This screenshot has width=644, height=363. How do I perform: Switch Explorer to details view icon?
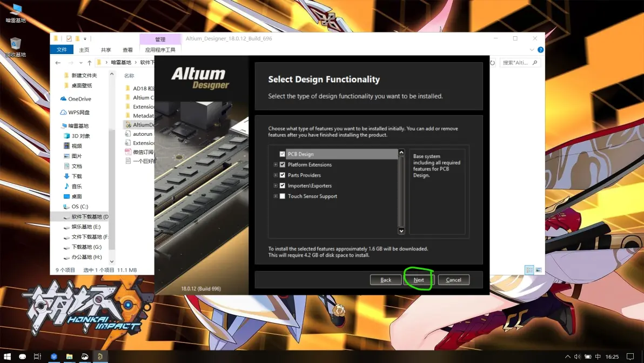pyautogui.click(x=529, y=270)
